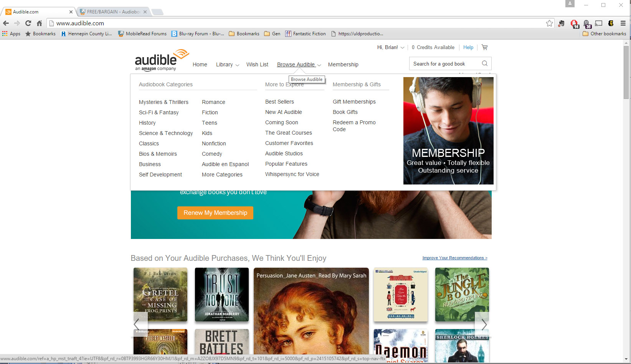Click the search magnifier icon
Viewport: 631px width, 364px height.
coord(485,64)
